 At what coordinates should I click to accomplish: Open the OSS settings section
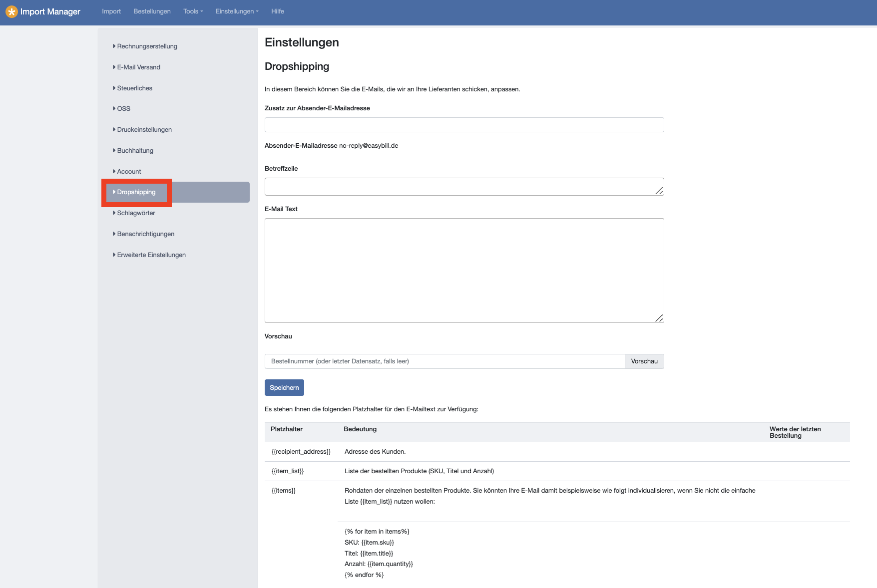click(123, 109)
